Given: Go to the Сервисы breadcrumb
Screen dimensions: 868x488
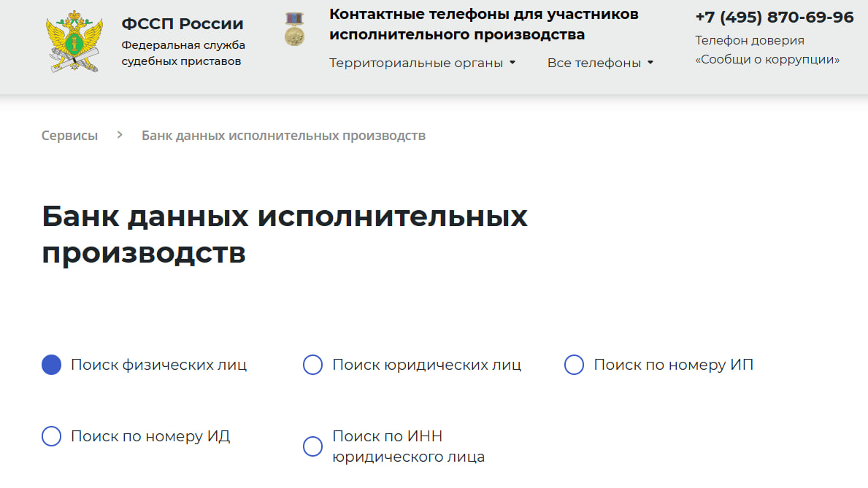Looking at the screenshot, I should [x=69, y=136].
